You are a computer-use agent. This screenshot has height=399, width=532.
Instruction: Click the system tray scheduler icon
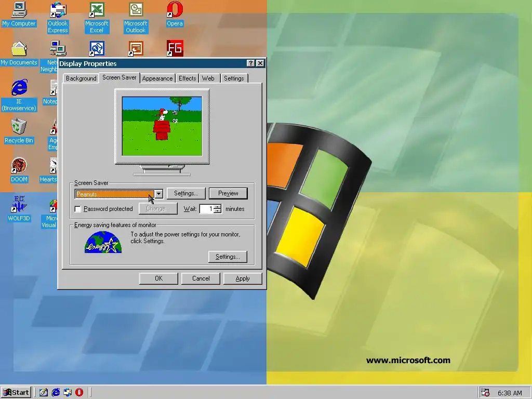point(485,393)
